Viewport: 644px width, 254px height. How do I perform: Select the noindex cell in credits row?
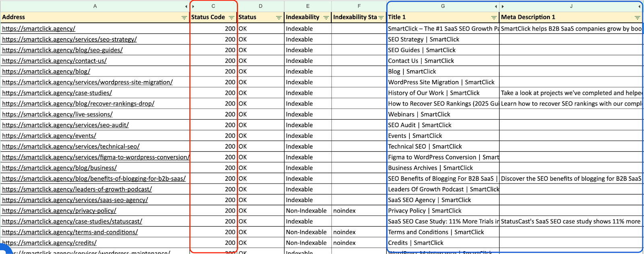tap(359, 243)
